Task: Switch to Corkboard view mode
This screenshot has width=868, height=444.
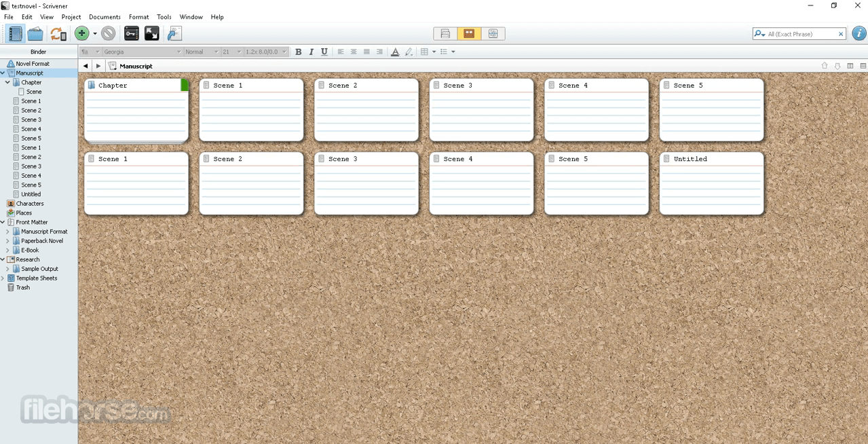Action: coord(468,33)
